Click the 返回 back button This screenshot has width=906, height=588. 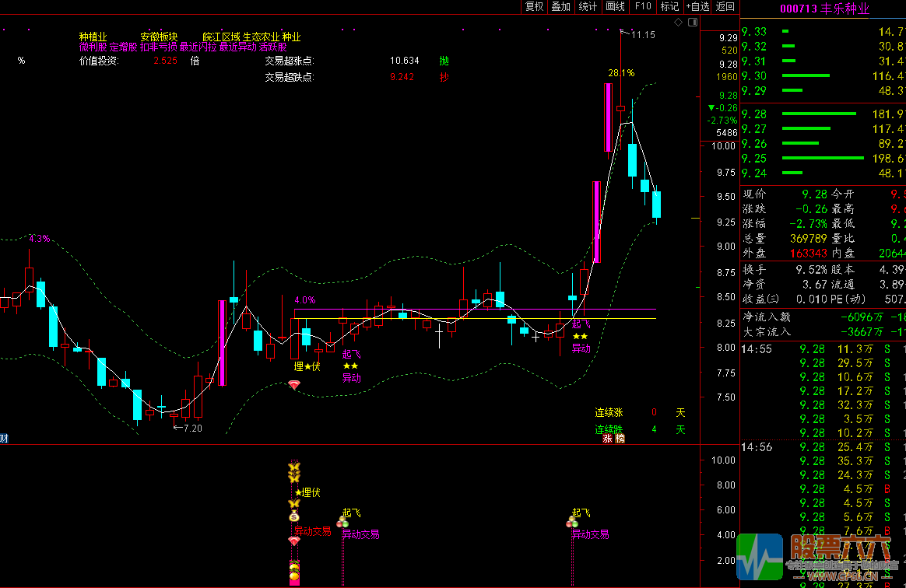pos(725,7)
